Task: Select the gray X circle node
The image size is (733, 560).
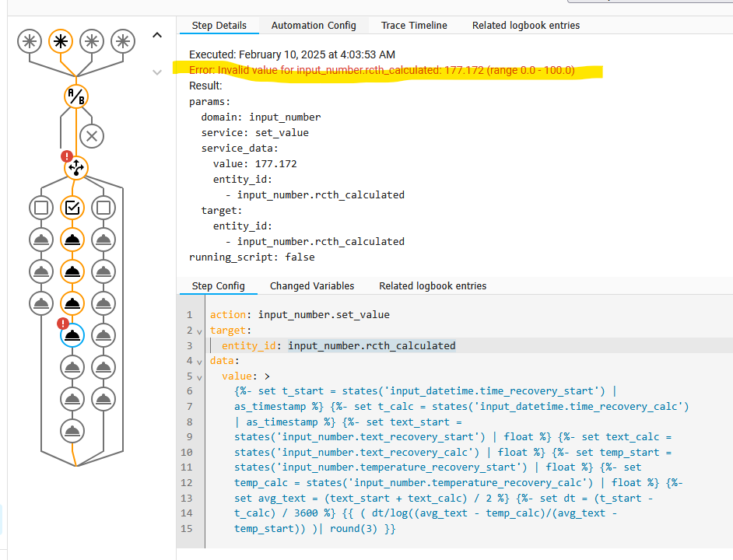Action: [x=92, y=136]
